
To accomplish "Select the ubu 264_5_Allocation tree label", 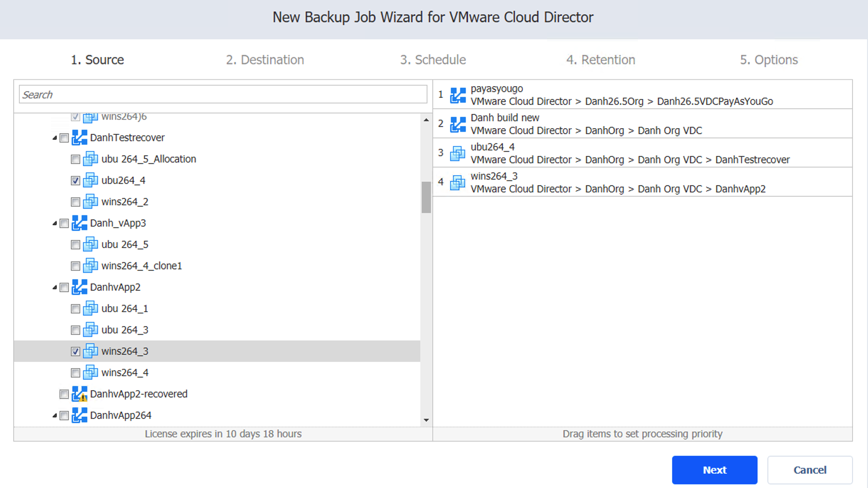I will pos(149,159).
